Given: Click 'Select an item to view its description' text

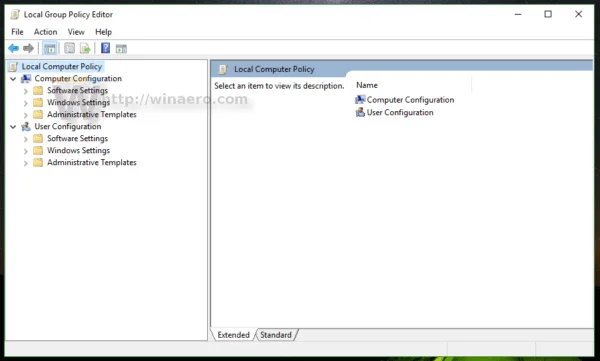Looking at the screenshot, I should [279, 86].
